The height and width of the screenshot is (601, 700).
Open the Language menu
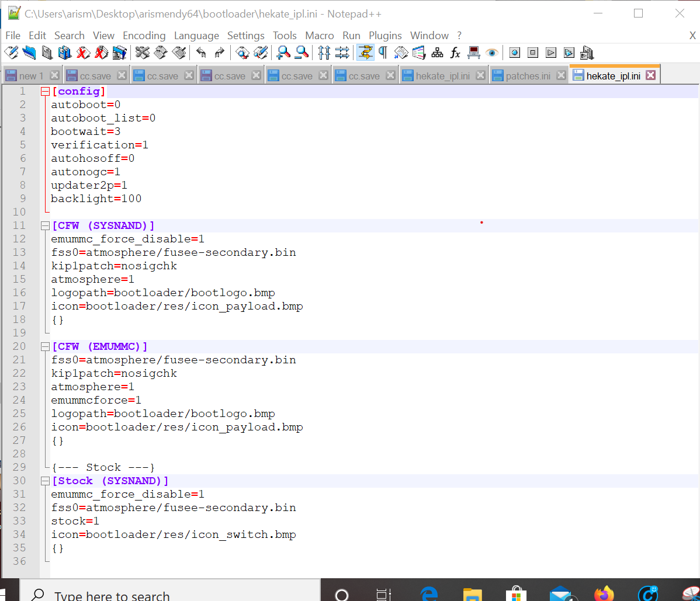click(196, 35)
